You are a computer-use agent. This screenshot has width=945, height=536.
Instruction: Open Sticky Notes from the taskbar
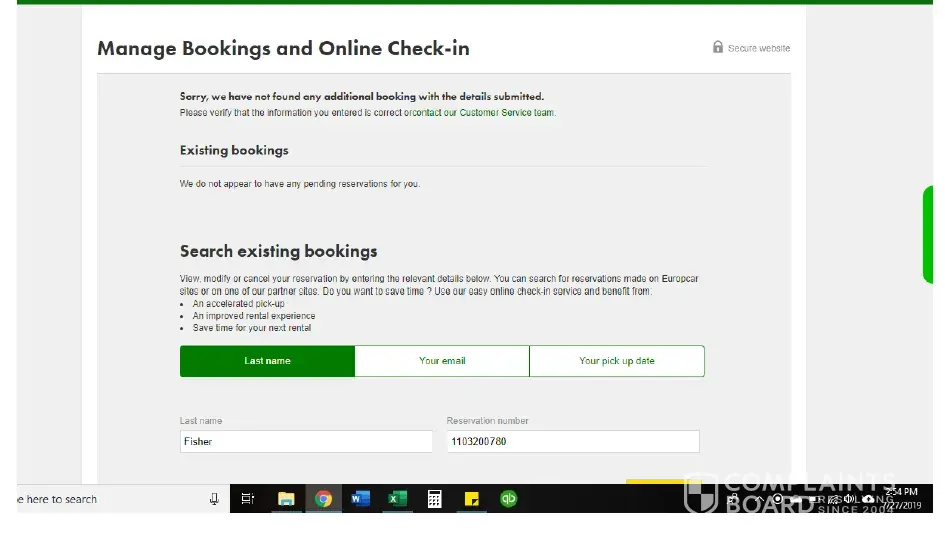pos(471,499)
